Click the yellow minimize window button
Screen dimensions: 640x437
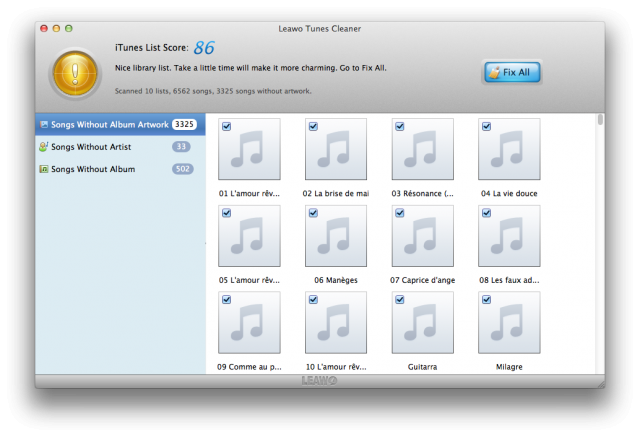(x=56, y=28)
